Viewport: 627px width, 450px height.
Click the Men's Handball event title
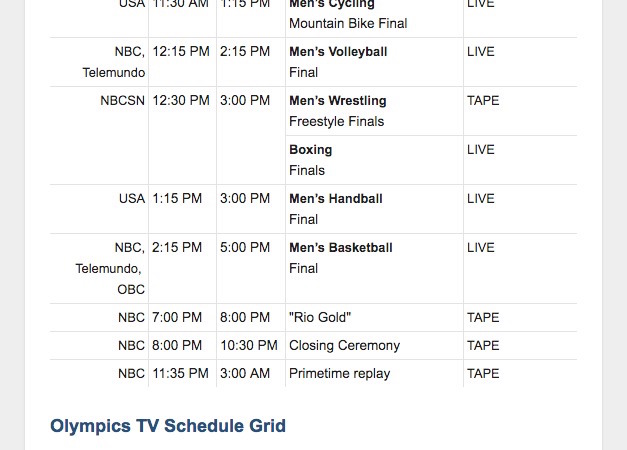[336, 198]
